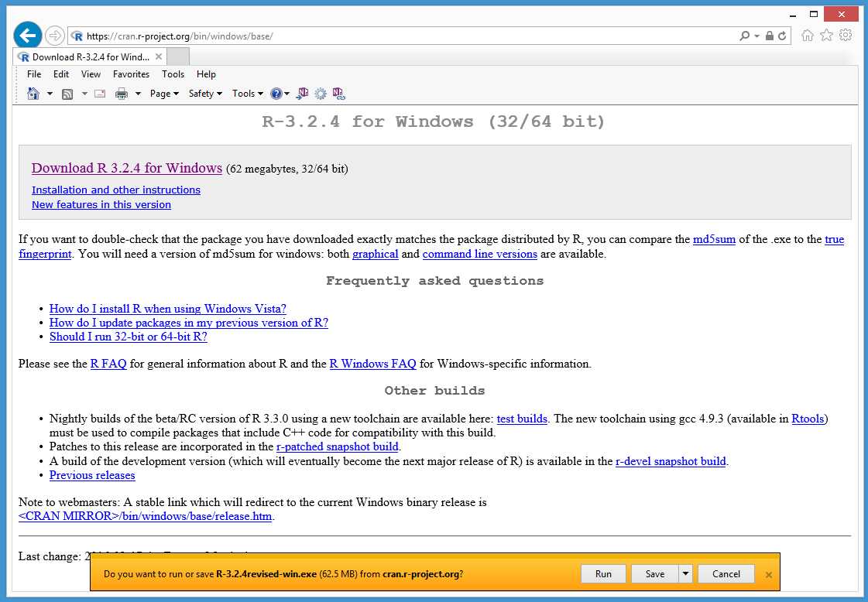The width and height of the screenshot is (868, 602).
Task: Click the Download R 3.2.4 for Windows link
Action: point(126,168)
